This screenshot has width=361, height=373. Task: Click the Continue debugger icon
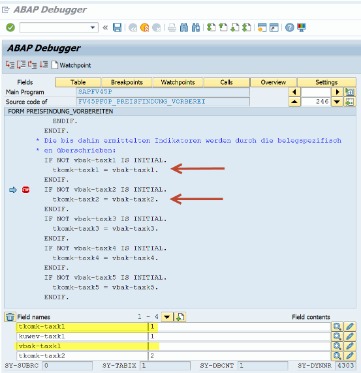point(44,65)
